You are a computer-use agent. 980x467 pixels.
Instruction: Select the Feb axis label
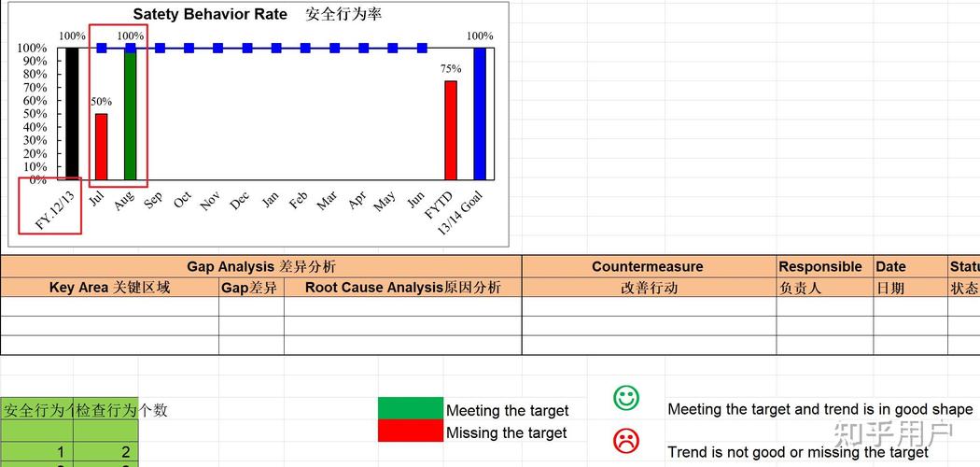pos(298,200)
